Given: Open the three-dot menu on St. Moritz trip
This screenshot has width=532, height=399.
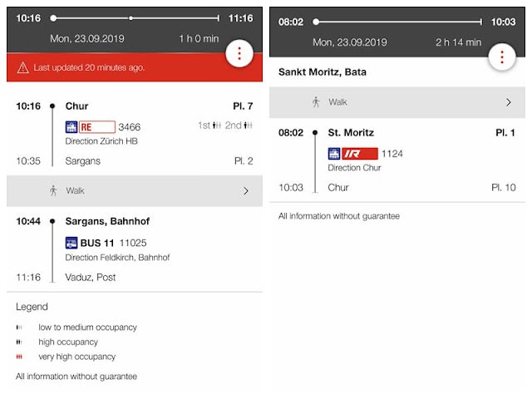Looking at the screenshot, I should pyautogui.click(x=502, y=57).
